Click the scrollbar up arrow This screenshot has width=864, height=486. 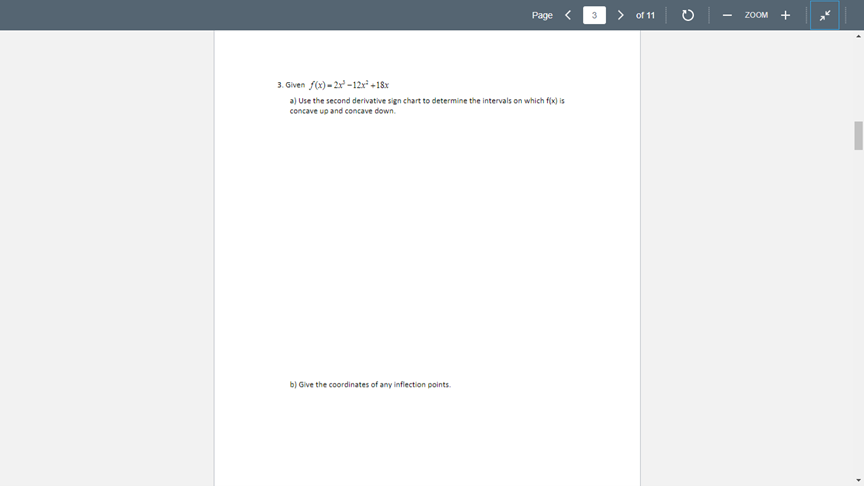(858, 36)
